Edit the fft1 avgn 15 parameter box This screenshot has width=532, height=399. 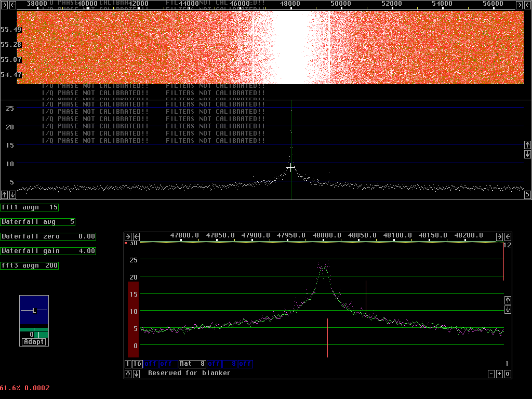point(30,207)
